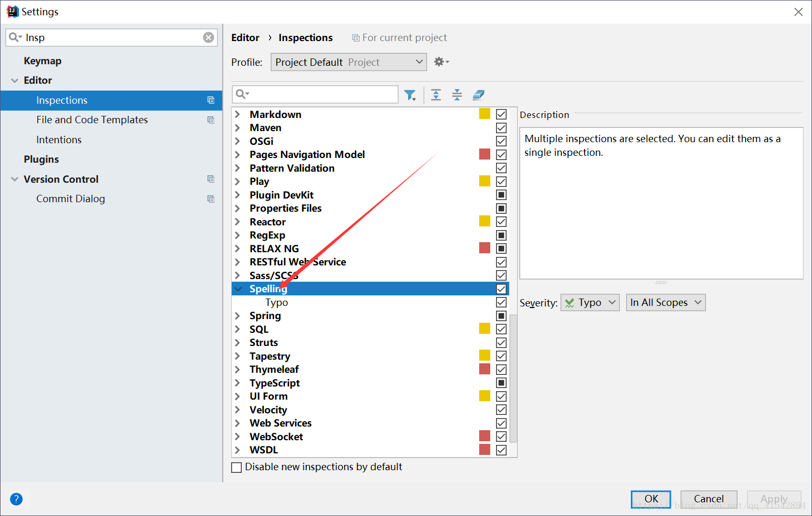
Task: Open the Plugins settings page
Action: [x=41, y=160]
